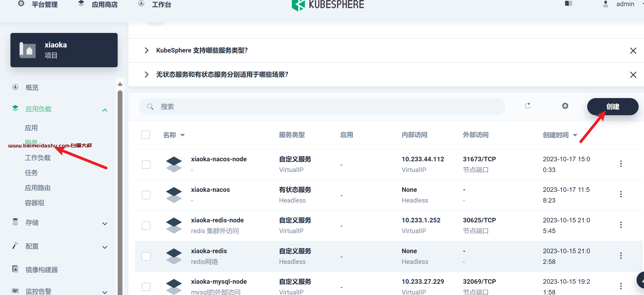Open more actions for xiaoka-mysql-node
This screenshot has height=295, width=644.
coord(621,286)
